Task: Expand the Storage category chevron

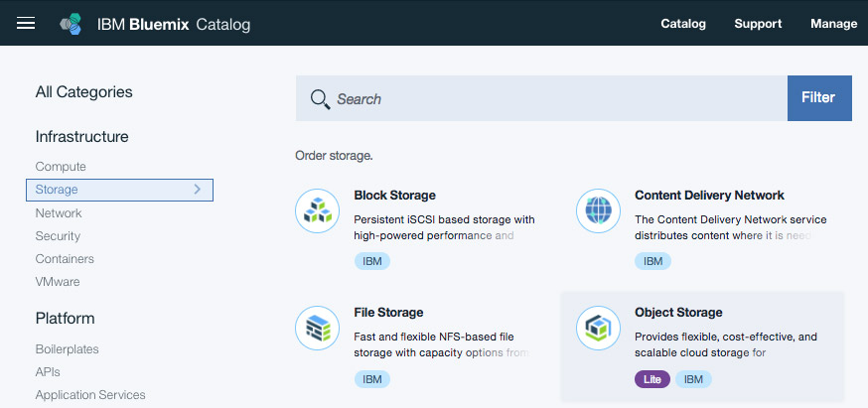Action: tap(197, 190)
